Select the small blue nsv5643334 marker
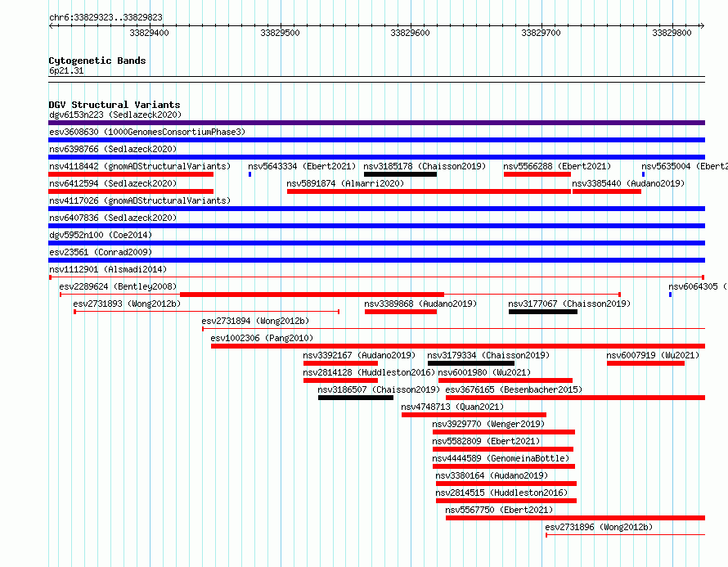Screen dimensions: 728x567 (x=249, y=174)
